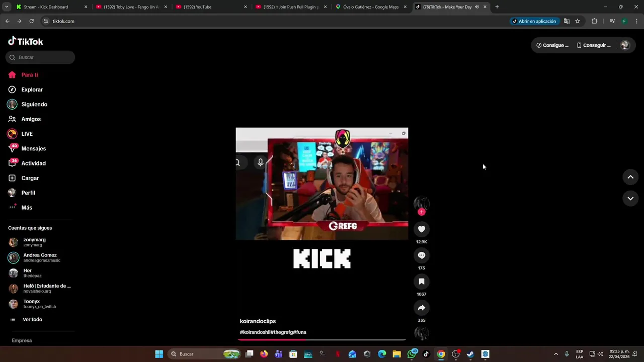Mute the TikTok tab audio icon
644x362 pixels.
[x=476, y=7]
